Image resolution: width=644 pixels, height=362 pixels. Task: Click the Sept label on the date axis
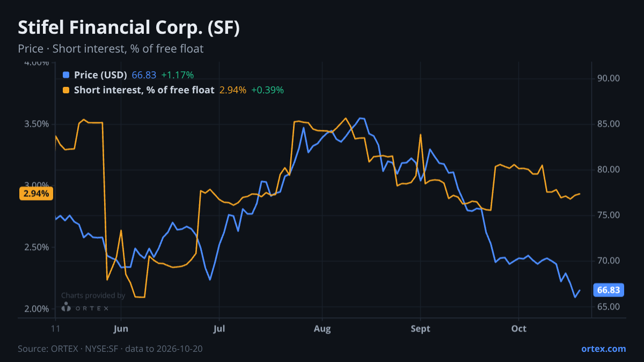[x=421, y=329]
